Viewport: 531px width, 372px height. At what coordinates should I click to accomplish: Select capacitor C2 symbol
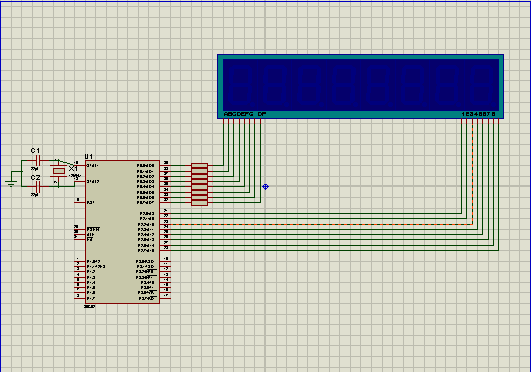pos(38,186)
